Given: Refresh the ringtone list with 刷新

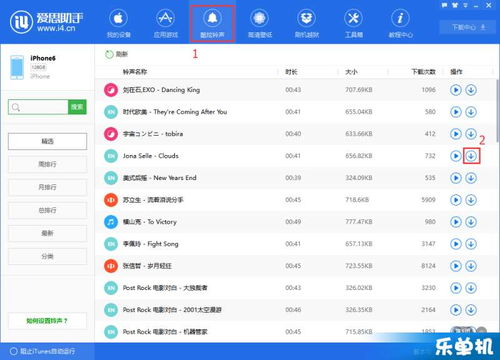Looking at the screenshot, I should [x=116, y=54].
